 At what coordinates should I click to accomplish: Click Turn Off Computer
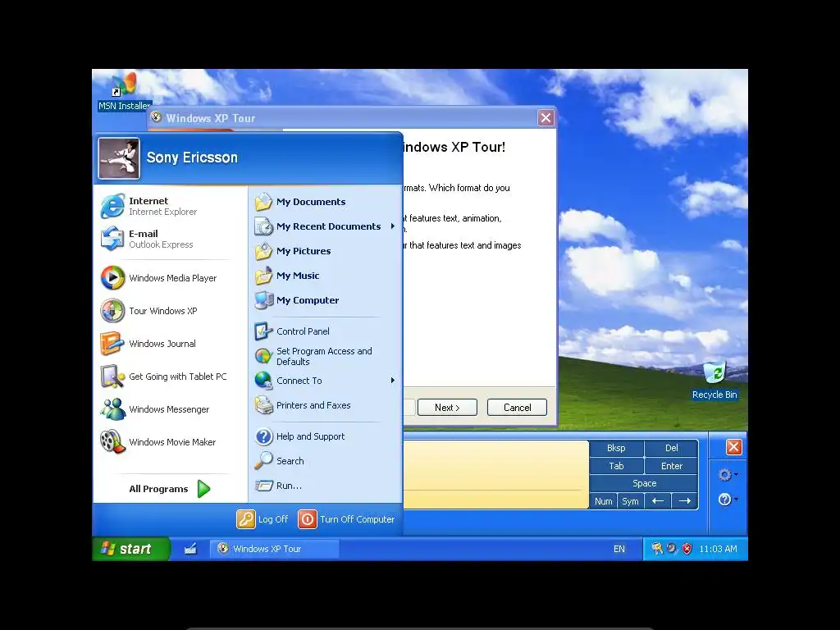(347, 519)
